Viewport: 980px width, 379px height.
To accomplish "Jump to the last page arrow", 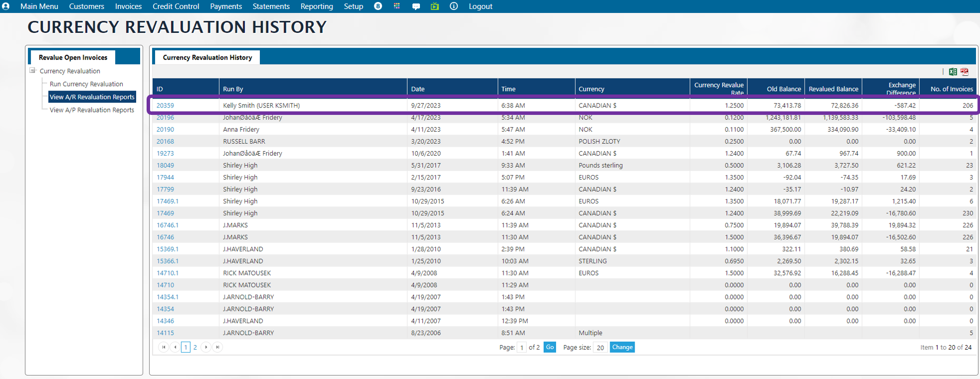I will 218,347.
